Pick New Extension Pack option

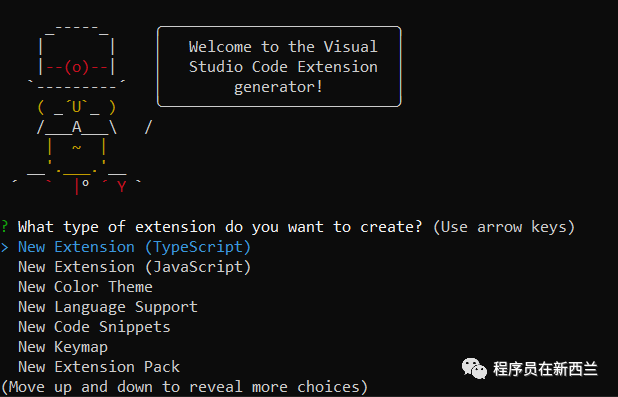(x=99, y=367)
